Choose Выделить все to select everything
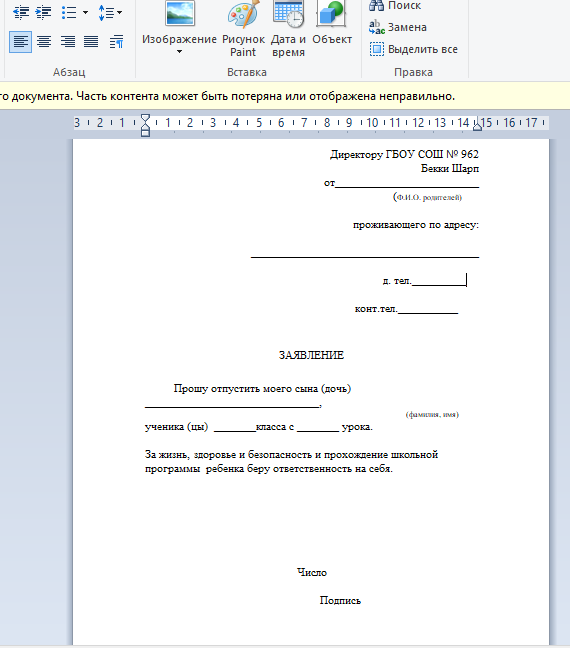Screen dimensions: 570x648 413,49
